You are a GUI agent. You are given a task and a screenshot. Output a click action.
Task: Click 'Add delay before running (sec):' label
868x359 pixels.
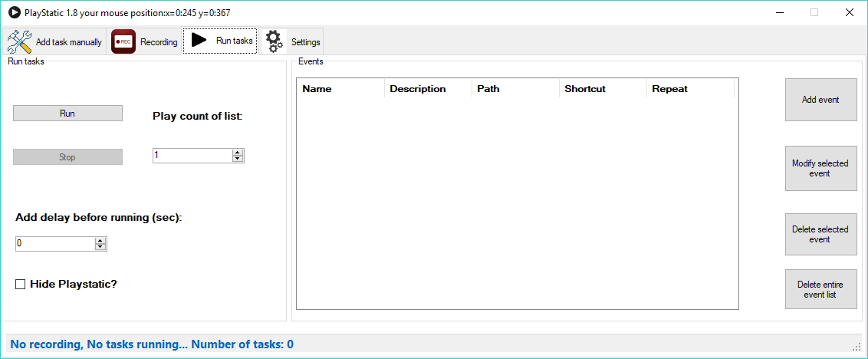click(x=99, y=218)
